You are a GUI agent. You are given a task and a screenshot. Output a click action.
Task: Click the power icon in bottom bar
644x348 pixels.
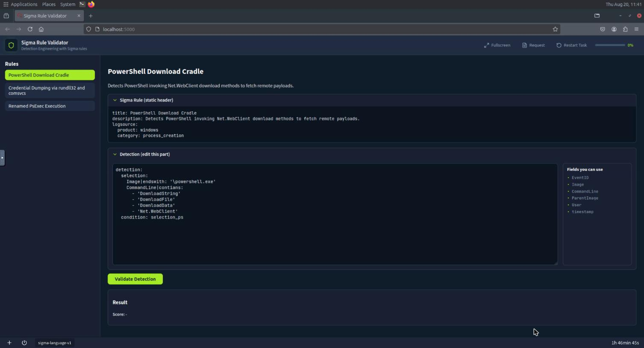(x=24, y=342)
